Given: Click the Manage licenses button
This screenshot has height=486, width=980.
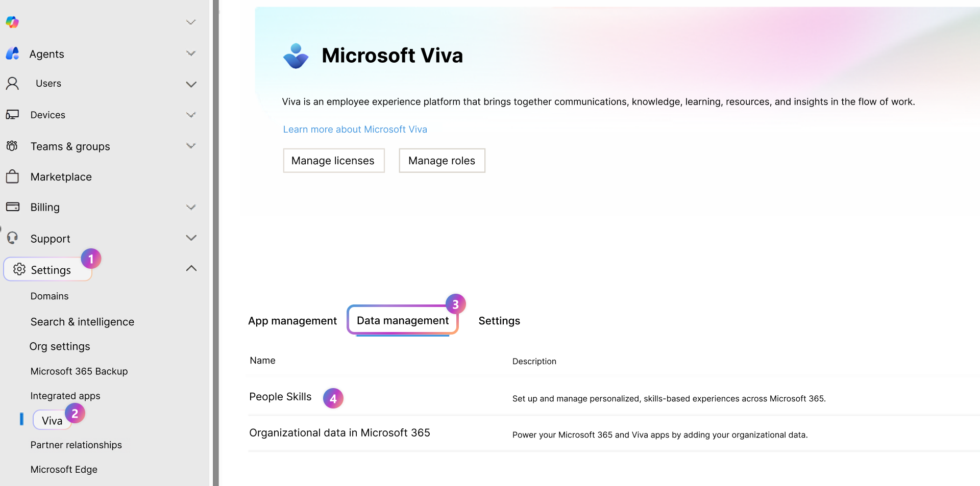Looking at the screenshot, I should pyautogui.click(x=333, y=160).
